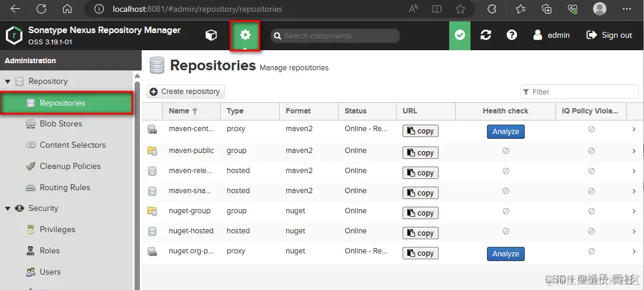Go back in the browser
This screenshot has height=290, width=644.
coord(15,9)
